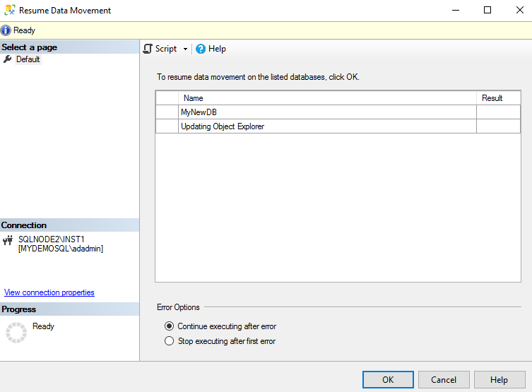Select the Updating Object Explorer row
Image resolution: width=532 pixels, height=392 pixels.
click(x=223, y=126)
